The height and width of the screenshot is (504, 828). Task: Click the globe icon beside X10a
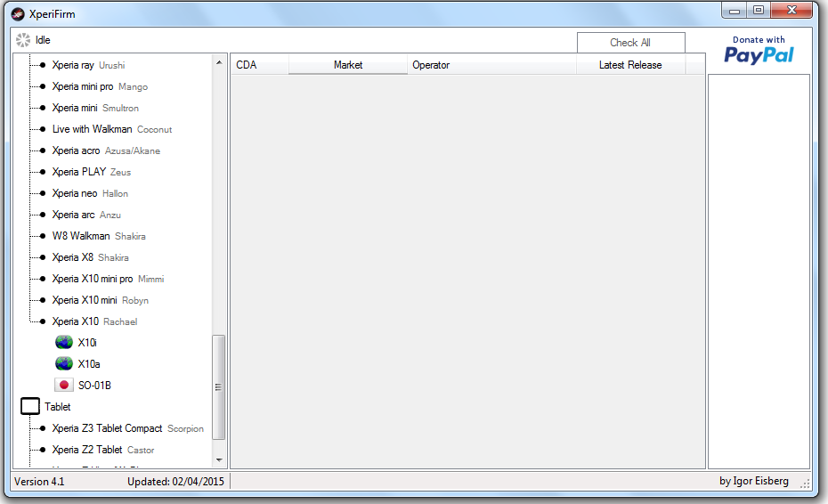tap(64, 363)
